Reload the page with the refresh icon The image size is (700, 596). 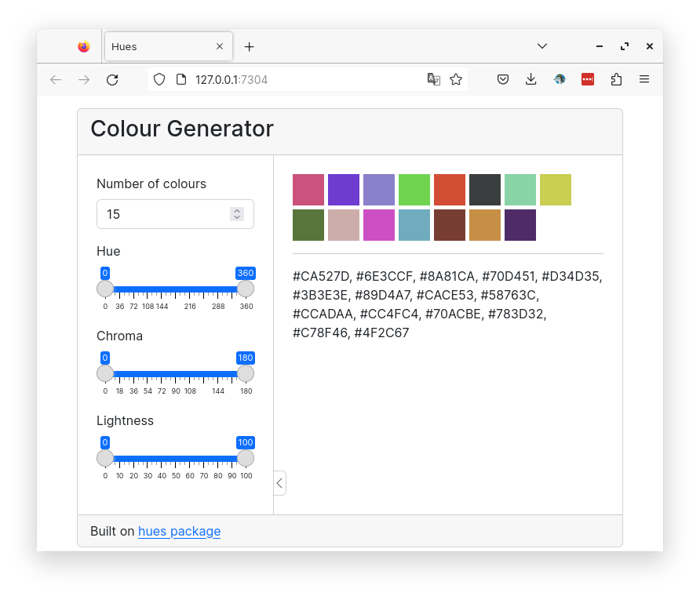click(x=112, y=80)
